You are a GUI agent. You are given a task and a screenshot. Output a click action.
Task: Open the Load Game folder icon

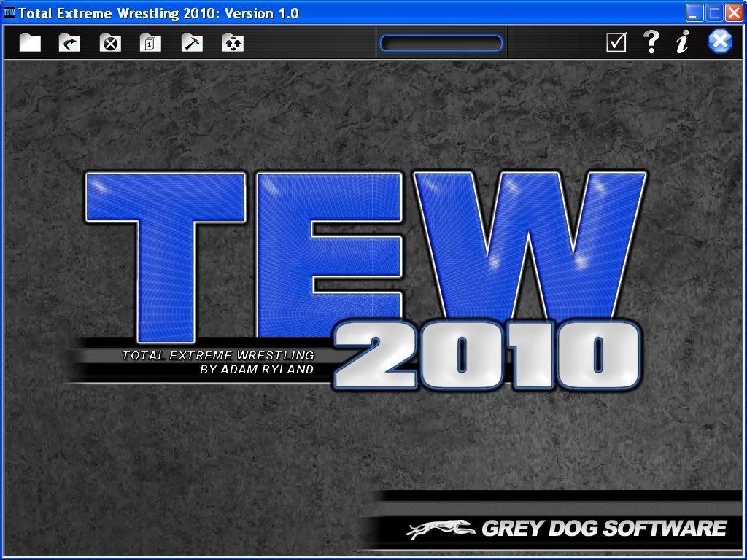[x=69, y=42]
